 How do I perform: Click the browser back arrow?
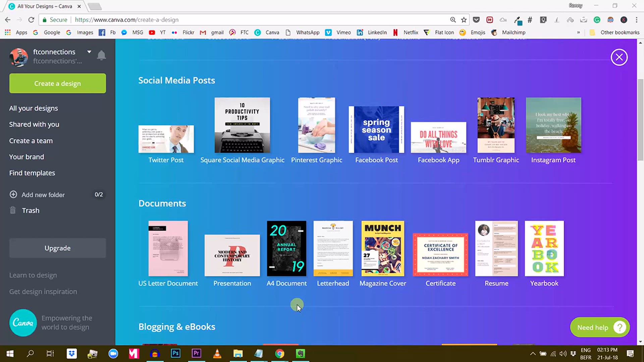pos(8,20)
